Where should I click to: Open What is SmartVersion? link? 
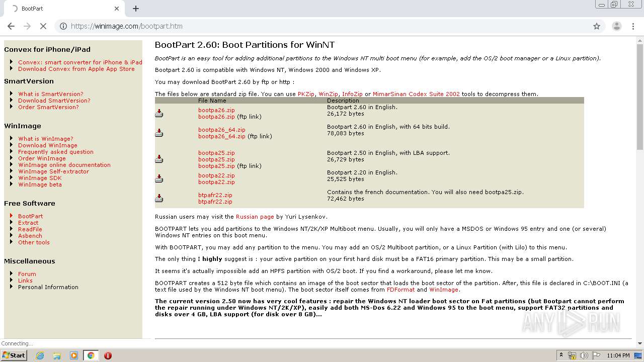[51, 94]
